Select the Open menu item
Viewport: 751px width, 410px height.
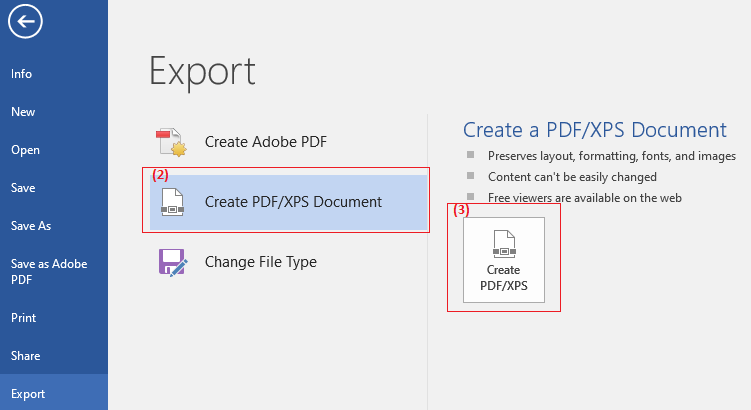25,150
